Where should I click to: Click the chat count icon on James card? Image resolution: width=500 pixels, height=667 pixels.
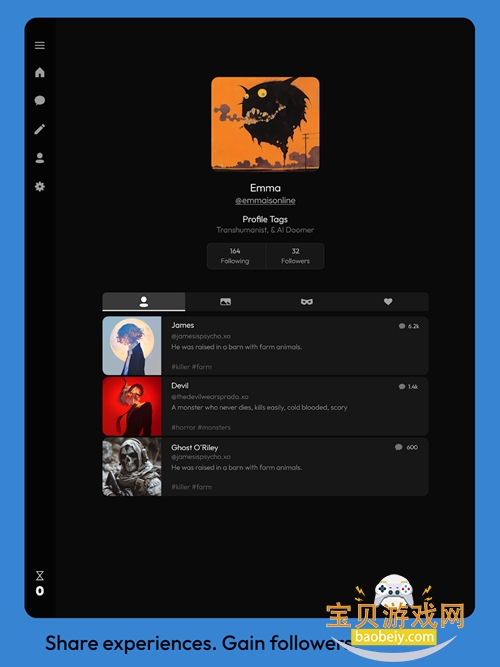tap(402, 326)
